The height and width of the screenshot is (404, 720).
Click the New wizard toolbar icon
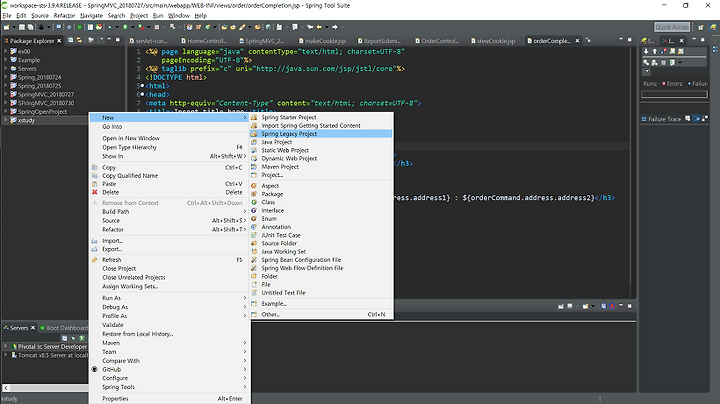coord(6,27)
